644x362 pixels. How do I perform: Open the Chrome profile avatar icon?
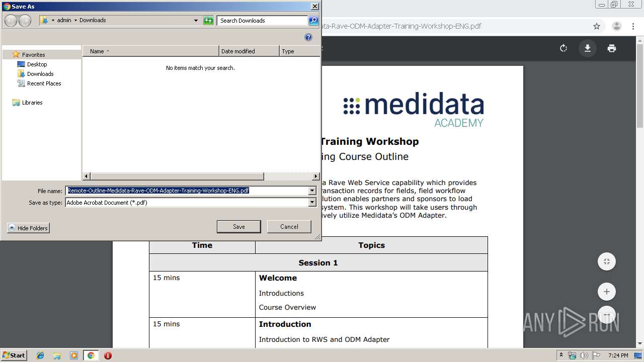617,26
